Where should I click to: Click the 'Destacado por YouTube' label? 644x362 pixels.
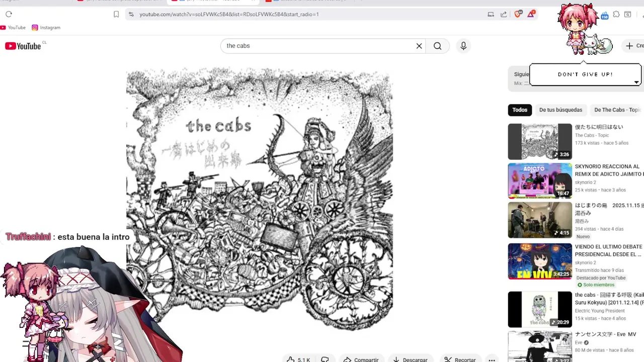601,278
